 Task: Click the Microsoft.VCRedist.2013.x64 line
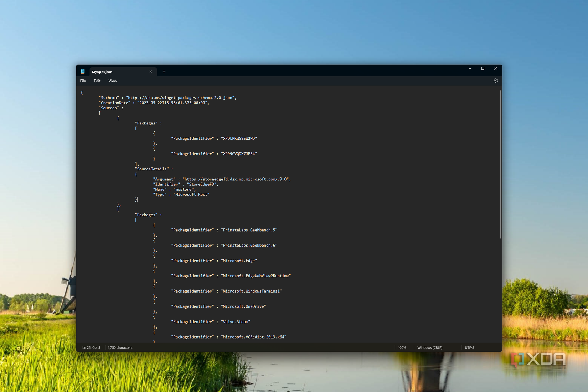coord(229,337)
